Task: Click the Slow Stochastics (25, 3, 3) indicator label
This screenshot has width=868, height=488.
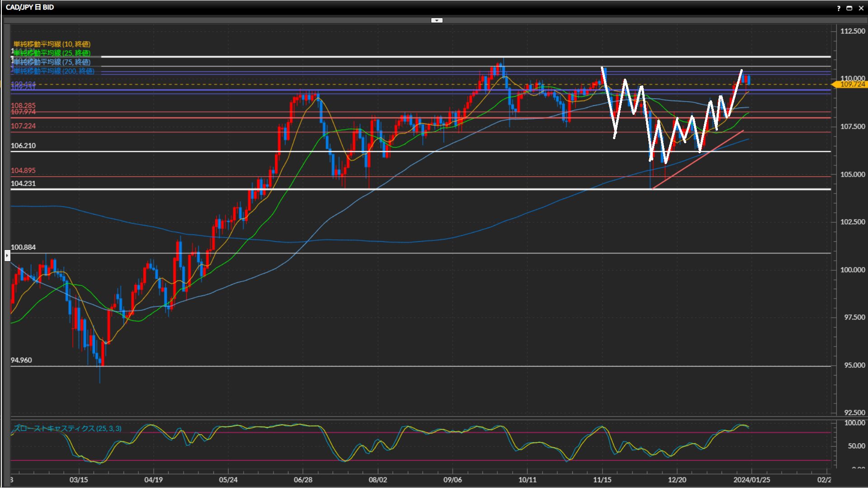Action: 68,428
